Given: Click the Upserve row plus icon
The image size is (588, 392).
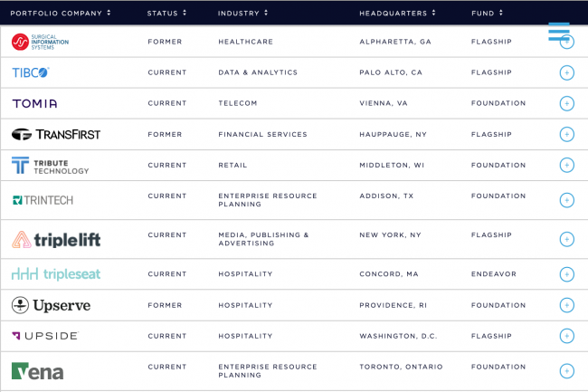Looking at the screenshot, I should (x=566, y=305).
